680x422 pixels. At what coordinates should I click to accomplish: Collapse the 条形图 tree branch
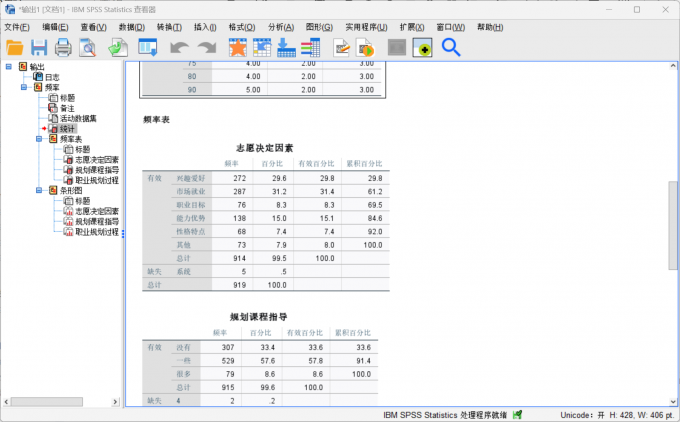point(39,190)
